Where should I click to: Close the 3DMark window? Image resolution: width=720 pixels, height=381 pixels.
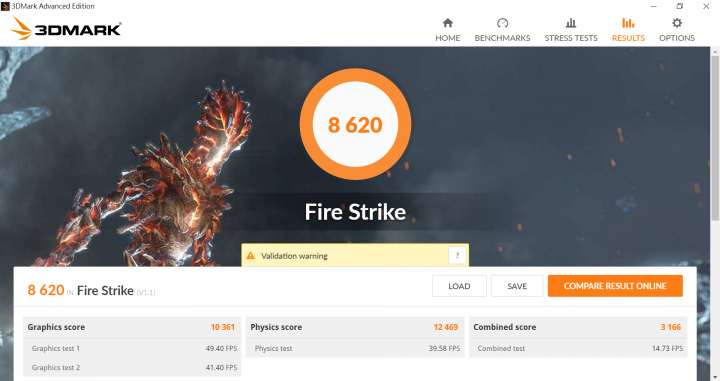click(706, 6)
